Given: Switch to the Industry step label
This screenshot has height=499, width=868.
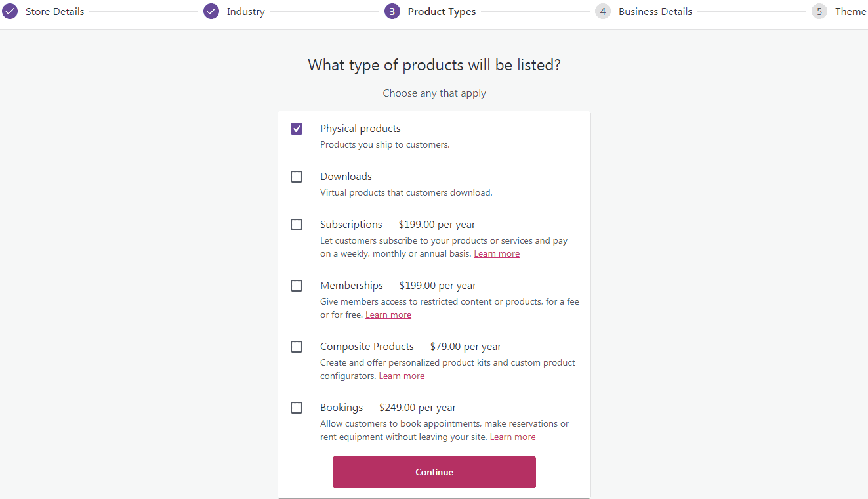Looking at the screenshot, I should pyautogui.click(x=245, y=12).
